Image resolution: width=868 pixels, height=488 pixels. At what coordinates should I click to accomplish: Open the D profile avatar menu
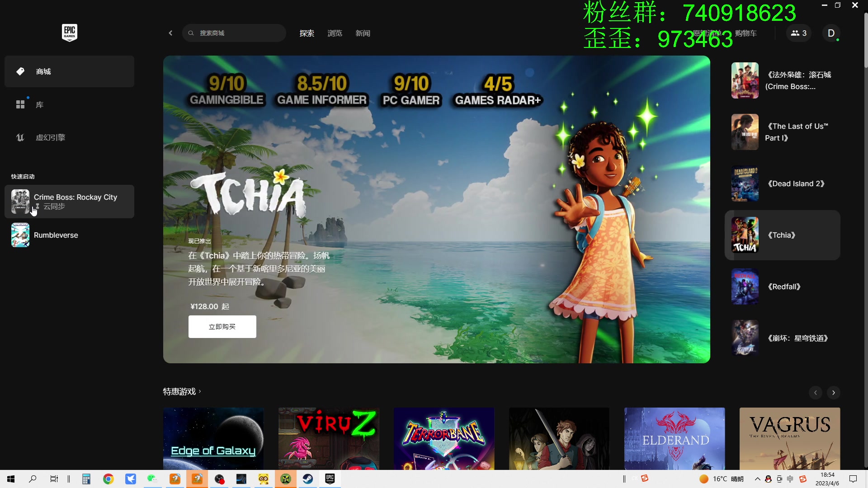tap(831, 33)
